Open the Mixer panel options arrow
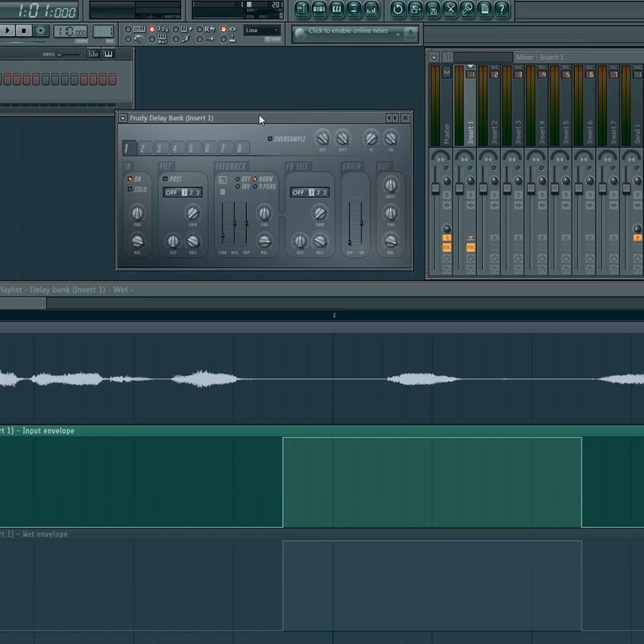644x644 pixels. click(433, 57)
